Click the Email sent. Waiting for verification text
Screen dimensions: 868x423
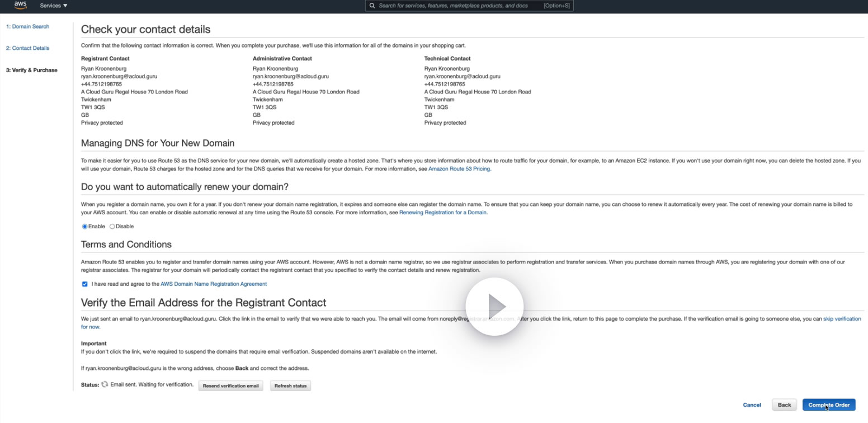coord(152,385)
